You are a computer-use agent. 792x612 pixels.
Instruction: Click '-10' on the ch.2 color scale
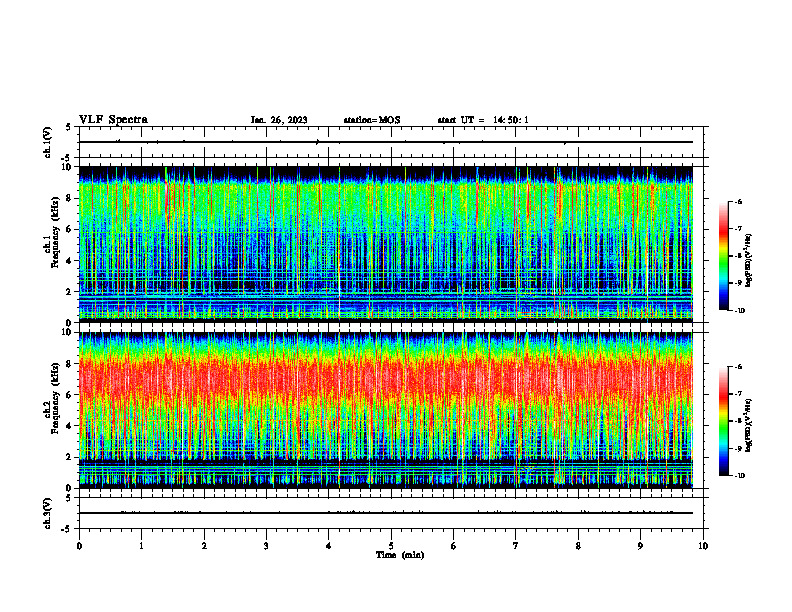[739, 476]
